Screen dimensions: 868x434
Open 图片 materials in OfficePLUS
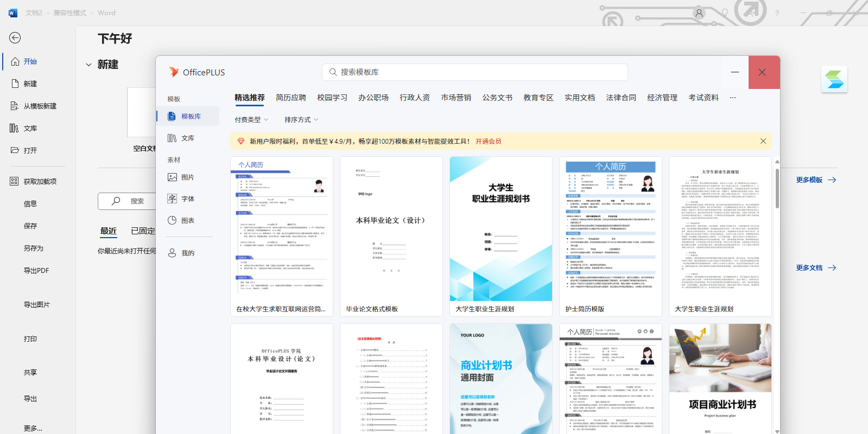tap(188, 177)
